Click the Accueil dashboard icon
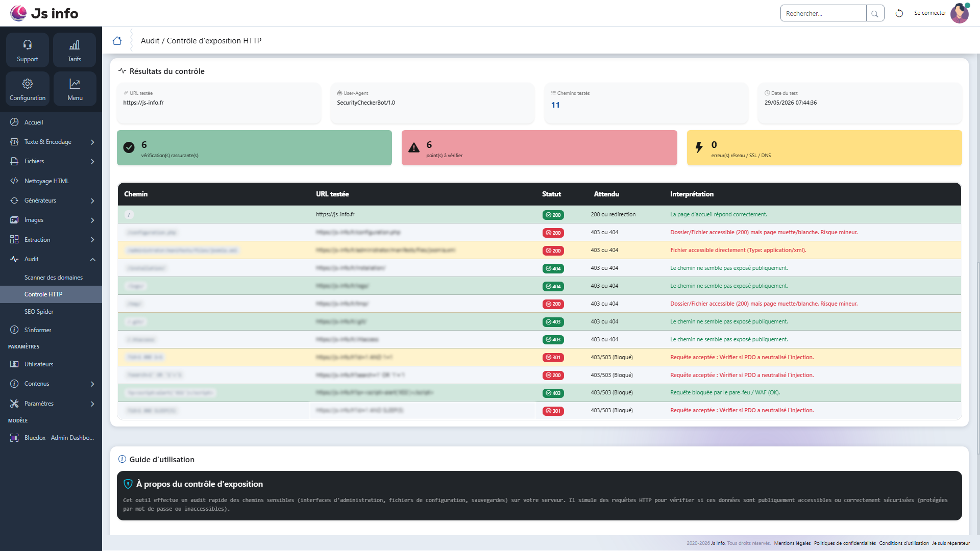The height and width of the screenshot is (551, 980). pos(14,122)
